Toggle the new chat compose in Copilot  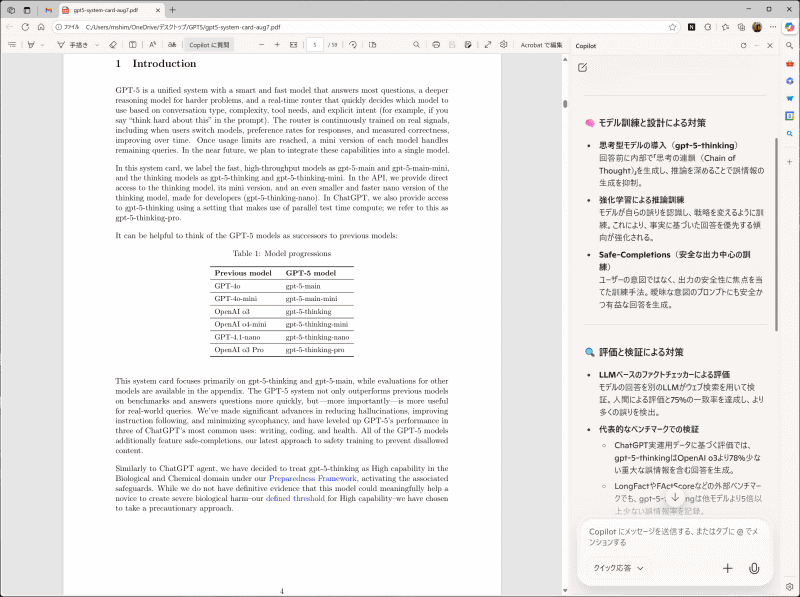tap(584, 67)
